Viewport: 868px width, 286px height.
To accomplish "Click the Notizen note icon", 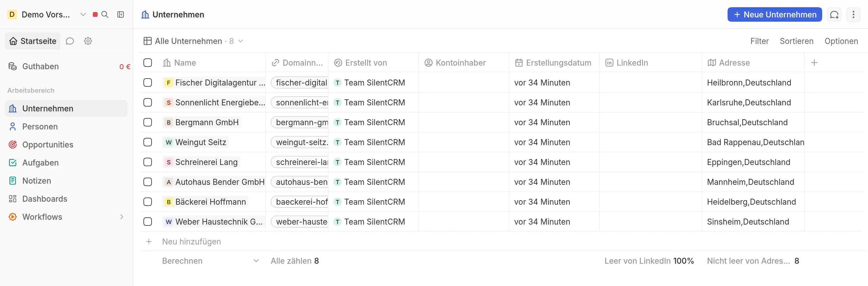I will pyautogui.click(x=12, y=181).
